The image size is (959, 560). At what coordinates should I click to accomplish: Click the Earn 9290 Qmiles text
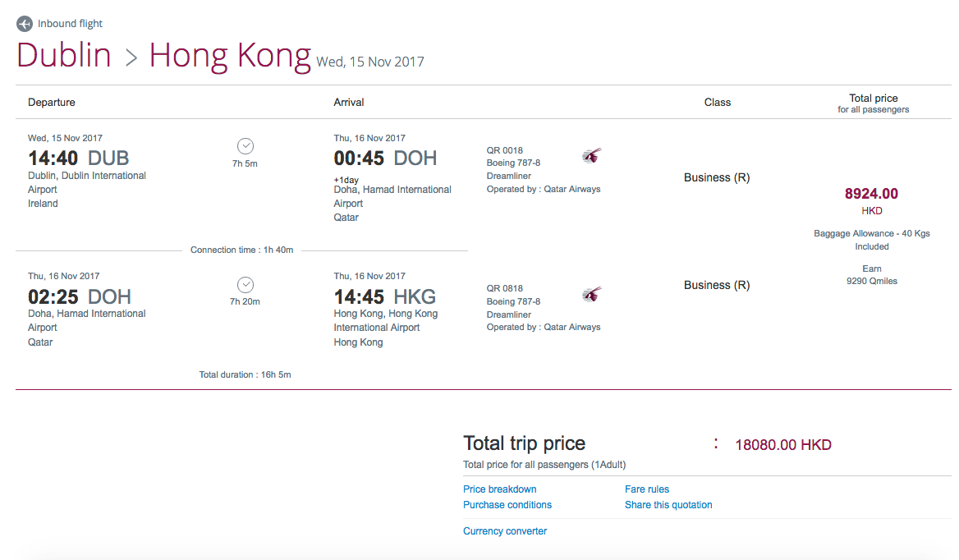(x=871, y=275)
